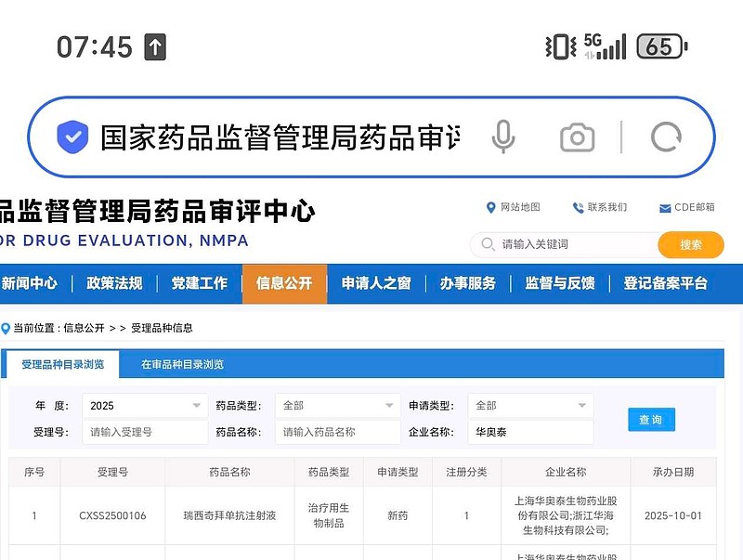This screenshot has width=743, height=560.
Task: Click 信息公开 in the breadcrumb
Action: pos(84,328)
